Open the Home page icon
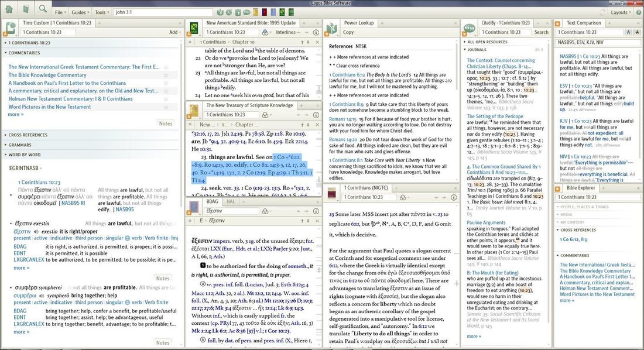 click(x=9, y=9)
